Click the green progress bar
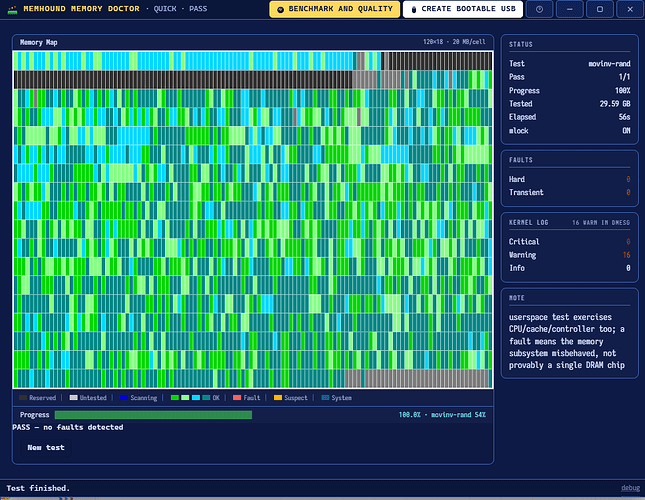 click(153, 415)
